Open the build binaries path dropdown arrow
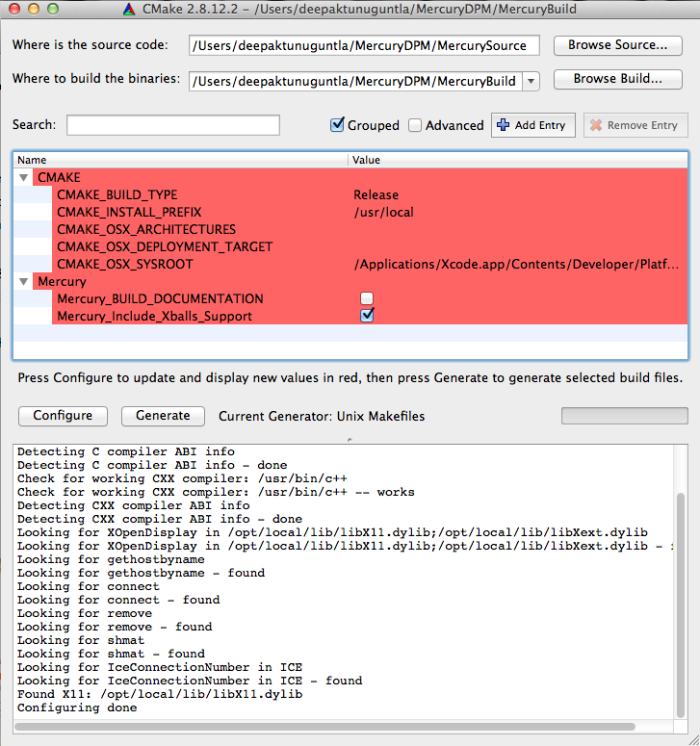Screen dimensions: 700x746 point(531,81)
